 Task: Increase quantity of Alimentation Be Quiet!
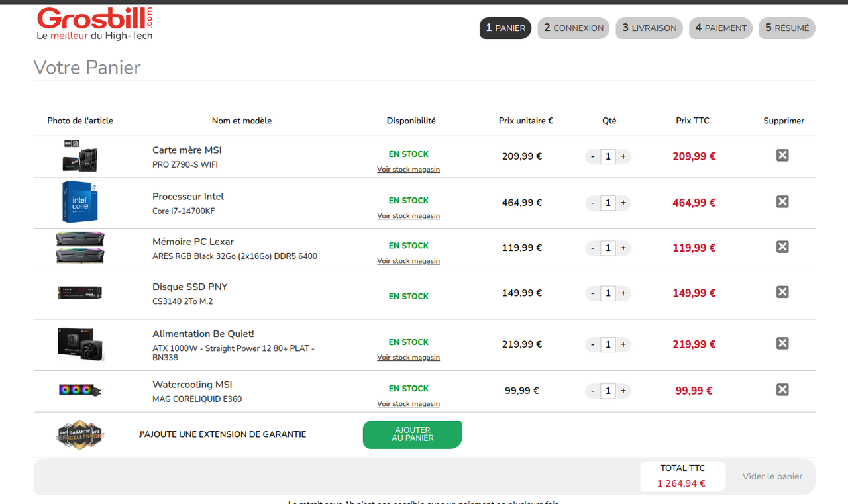click(623, 344)
